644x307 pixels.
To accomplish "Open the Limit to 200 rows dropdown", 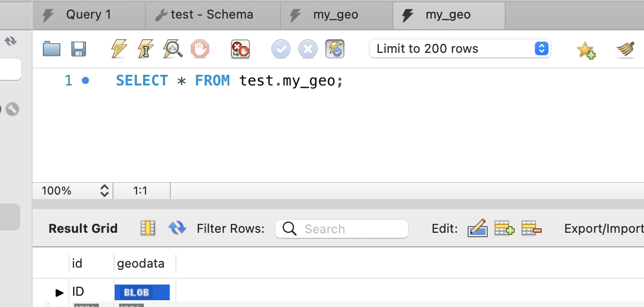I will pyautogui.click(x=460, y=48).
